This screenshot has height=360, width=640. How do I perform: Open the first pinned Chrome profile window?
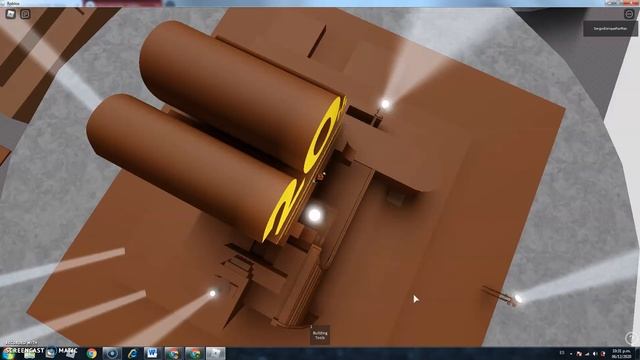(x=173, y=353)
